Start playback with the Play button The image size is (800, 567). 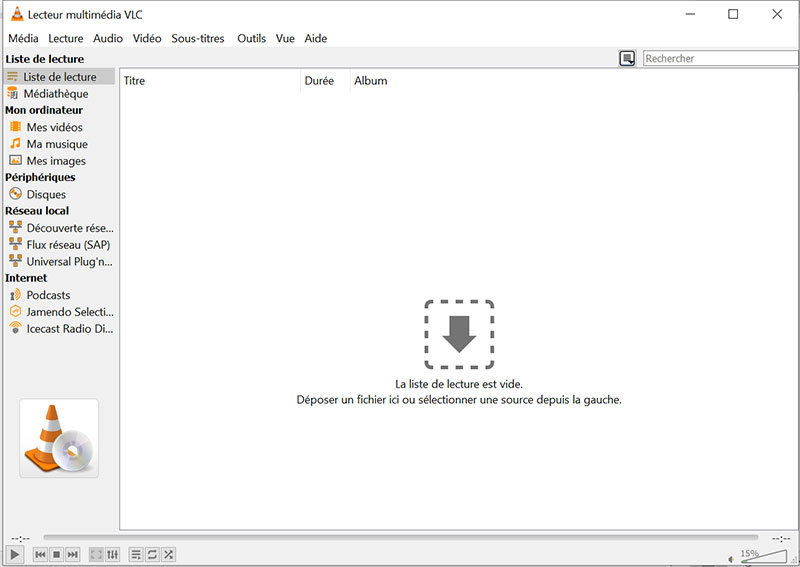point(15,554)
